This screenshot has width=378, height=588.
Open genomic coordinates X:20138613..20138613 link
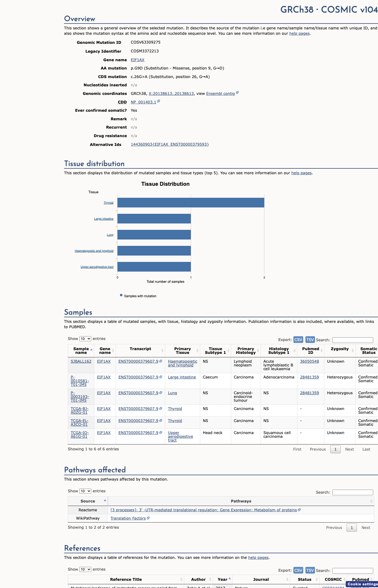171,94
